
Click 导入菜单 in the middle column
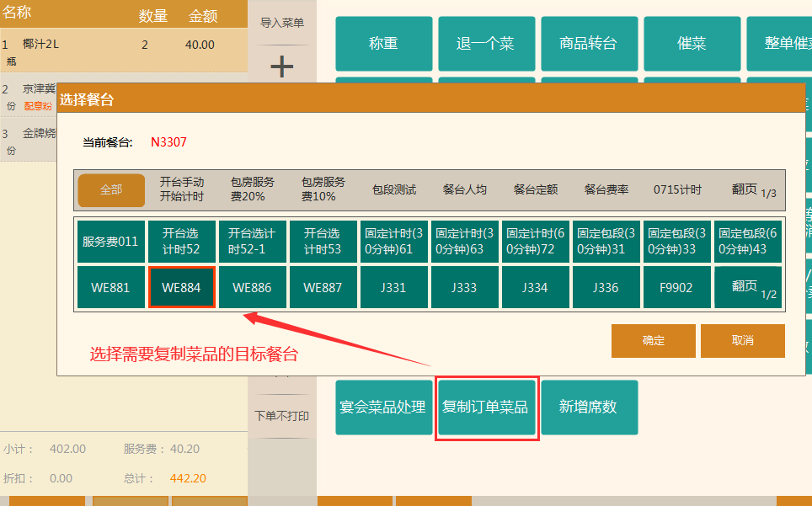coord(281,23)
